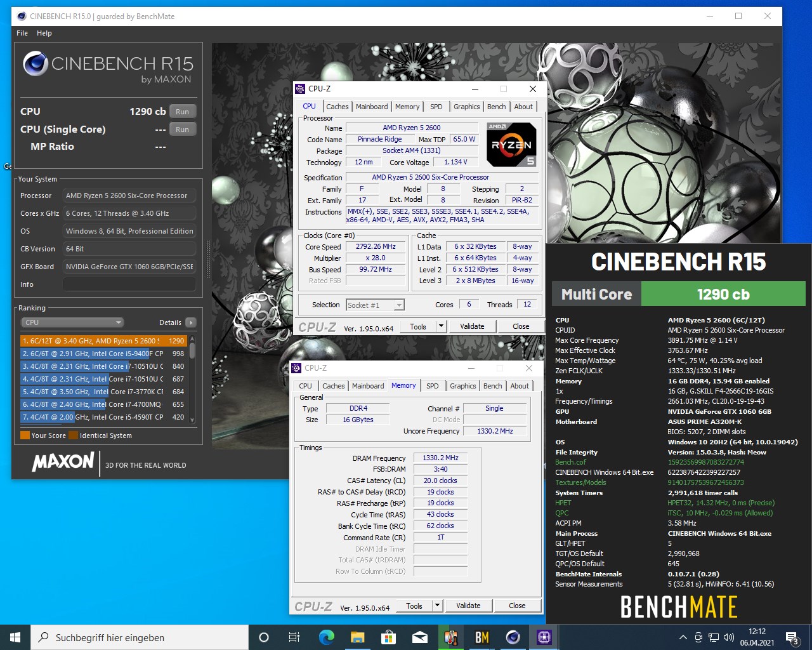Open Task View in the taskbar

point(294,637)
